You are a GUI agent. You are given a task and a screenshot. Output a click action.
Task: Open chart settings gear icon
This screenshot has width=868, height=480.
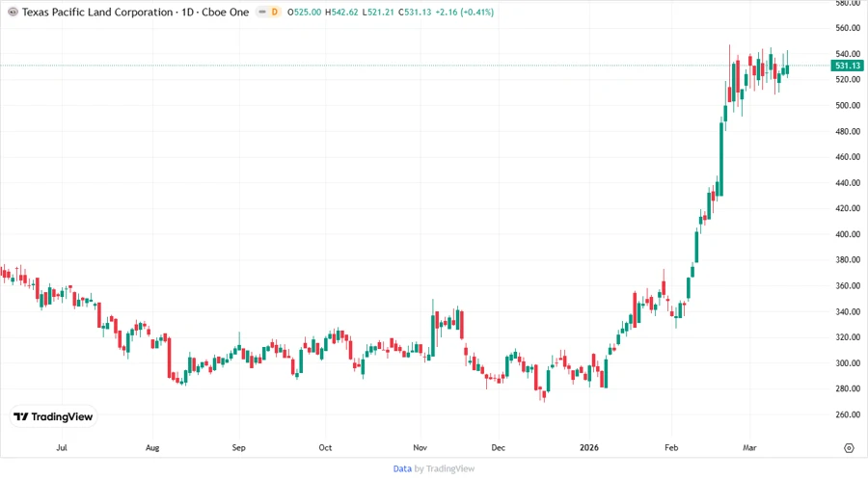pyautogui.click(x=849, y=448)
